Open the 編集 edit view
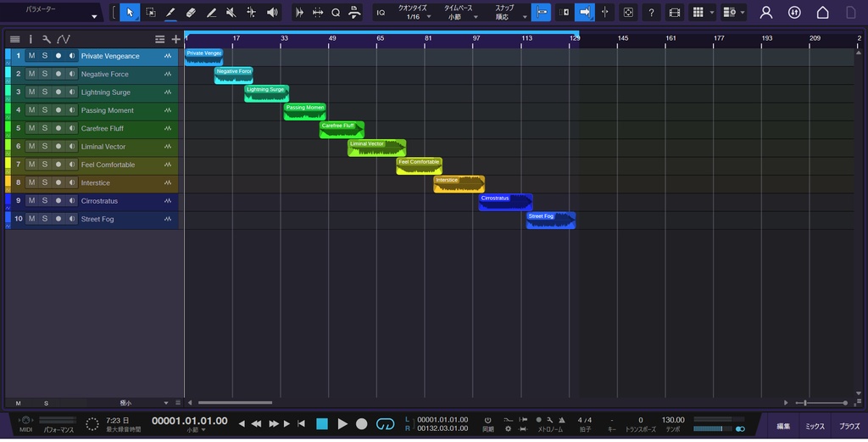The width and height of the screenshot is (868, 442). (783, 427)
